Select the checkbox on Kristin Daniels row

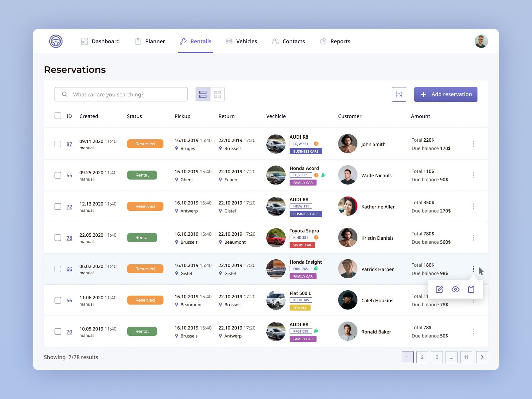pos(58,238)
